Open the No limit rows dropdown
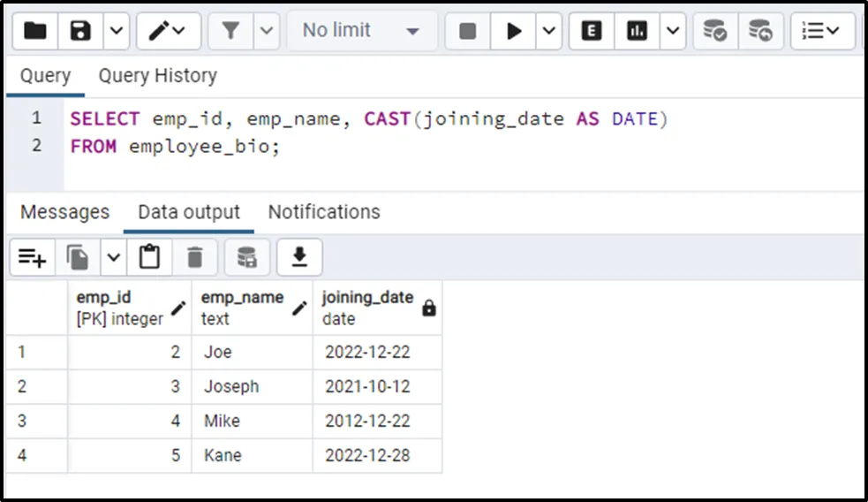Image resolution: width=868 pixels, height=502 pixels. click(361, 31)
